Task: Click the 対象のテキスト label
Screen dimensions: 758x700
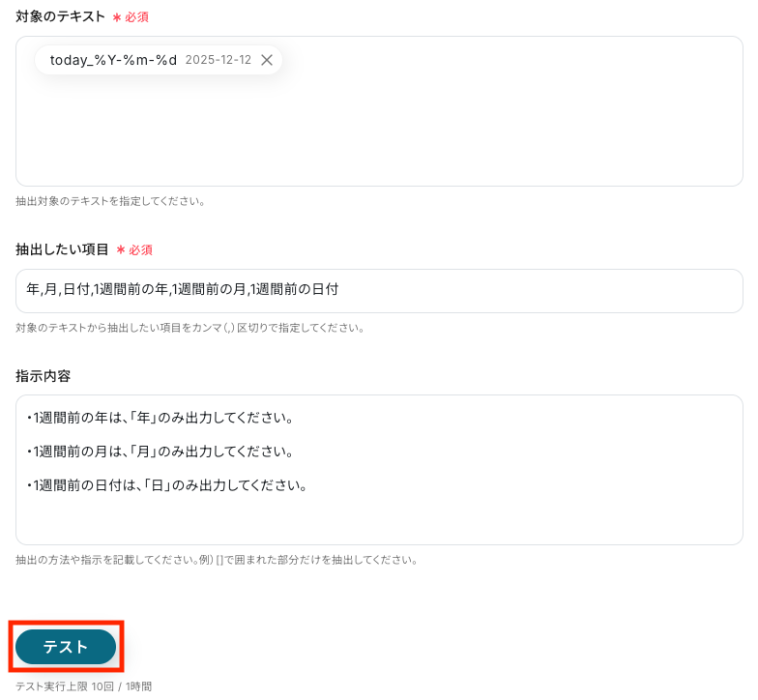Action: (60, 17)
